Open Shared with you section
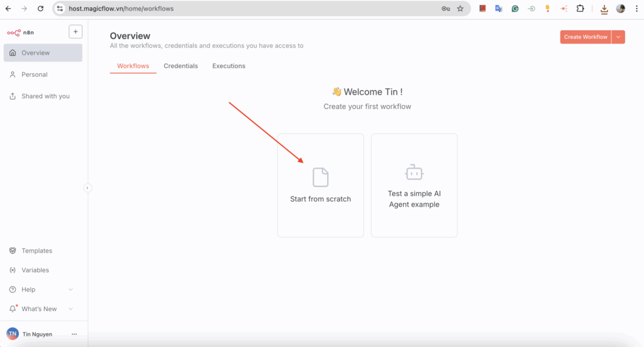 pyautogui.click(x=45, y=96)
